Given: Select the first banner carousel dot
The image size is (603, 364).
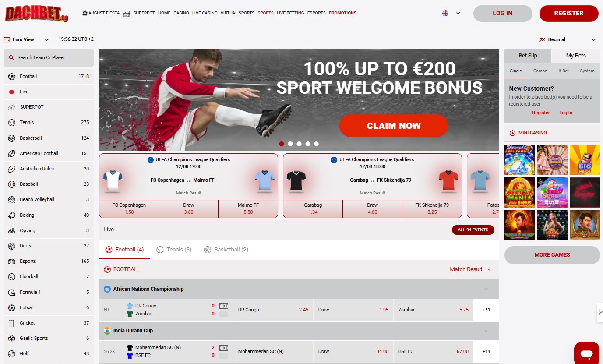Looking at the screenshot, I should click(282, 144).
